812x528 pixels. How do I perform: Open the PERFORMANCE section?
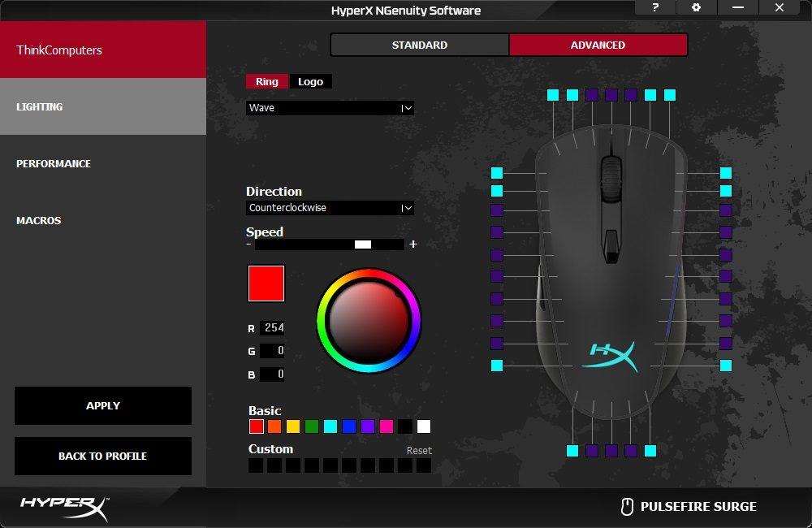pyautogui.click(x=103, y=164)
